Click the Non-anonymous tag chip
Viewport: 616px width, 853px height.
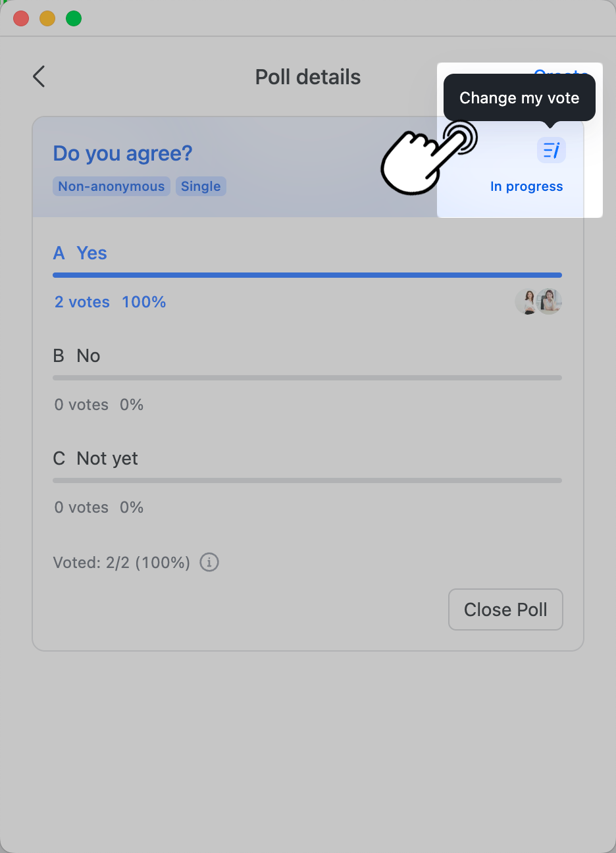[x=111, y=186]
